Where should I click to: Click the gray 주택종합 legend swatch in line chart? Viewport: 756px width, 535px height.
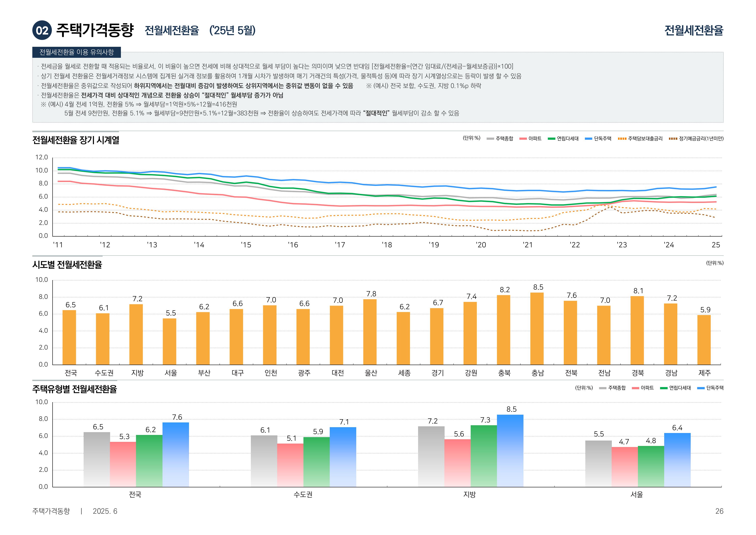click(490, 139)
